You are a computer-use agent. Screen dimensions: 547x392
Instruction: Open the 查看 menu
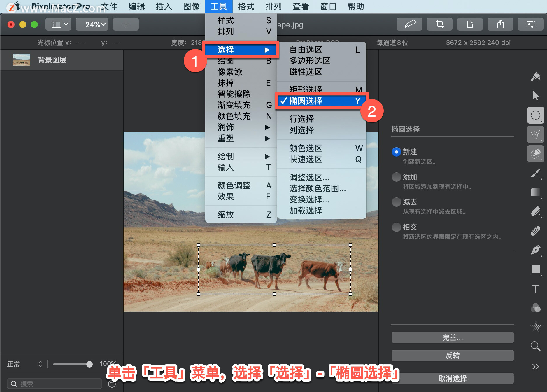[301, 6]
